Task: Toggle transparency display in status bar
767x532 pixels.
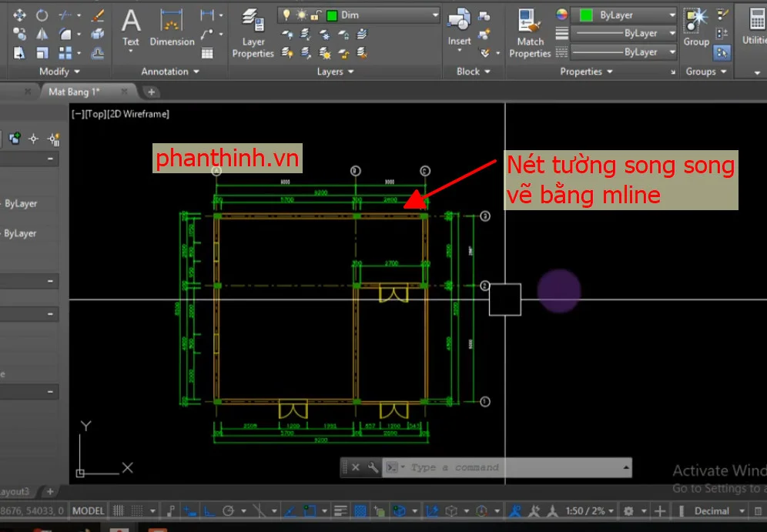Action: click(x=360, y=511)
